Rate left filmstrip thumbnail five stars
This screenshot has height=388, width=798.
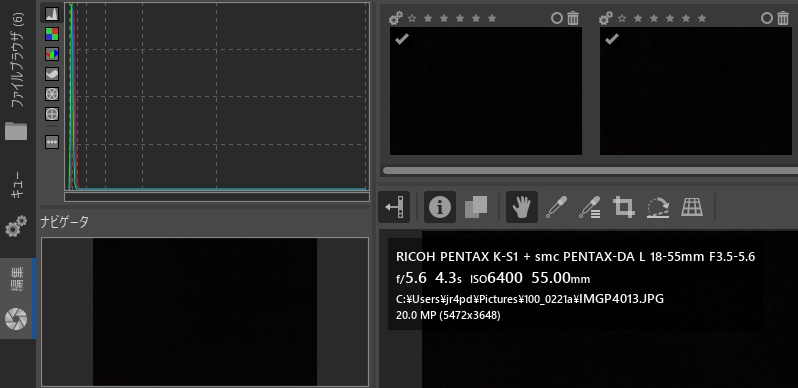tap(492, 18)
